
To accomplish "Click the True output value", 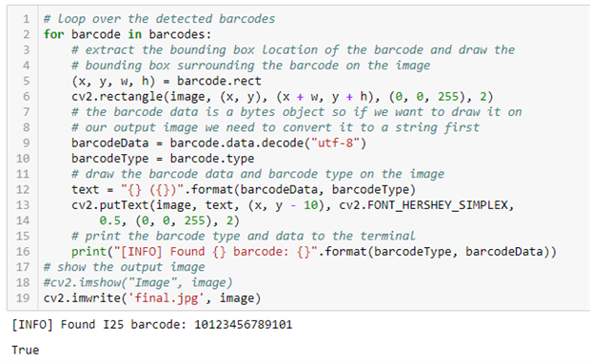I will (25, 350).
